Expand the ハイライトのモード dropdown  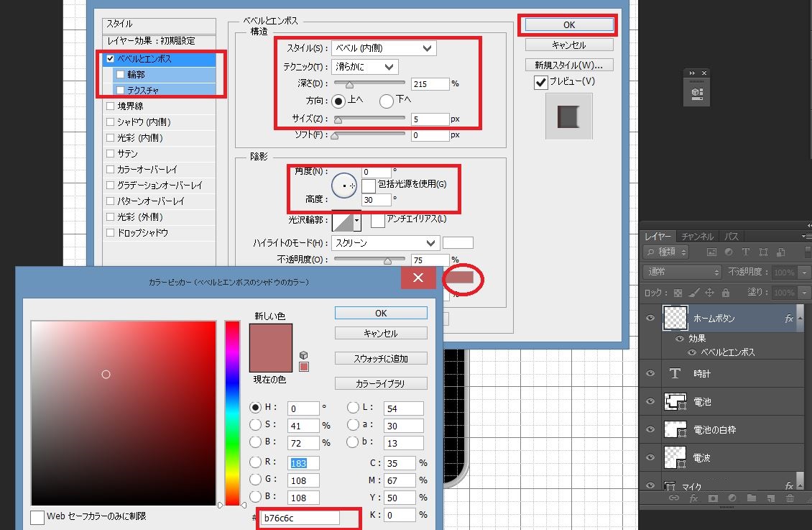click(x=385, y=243)
